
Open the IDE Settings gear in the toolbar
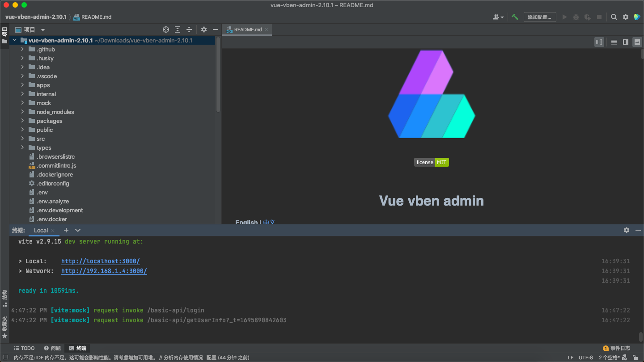coord(625,17)
